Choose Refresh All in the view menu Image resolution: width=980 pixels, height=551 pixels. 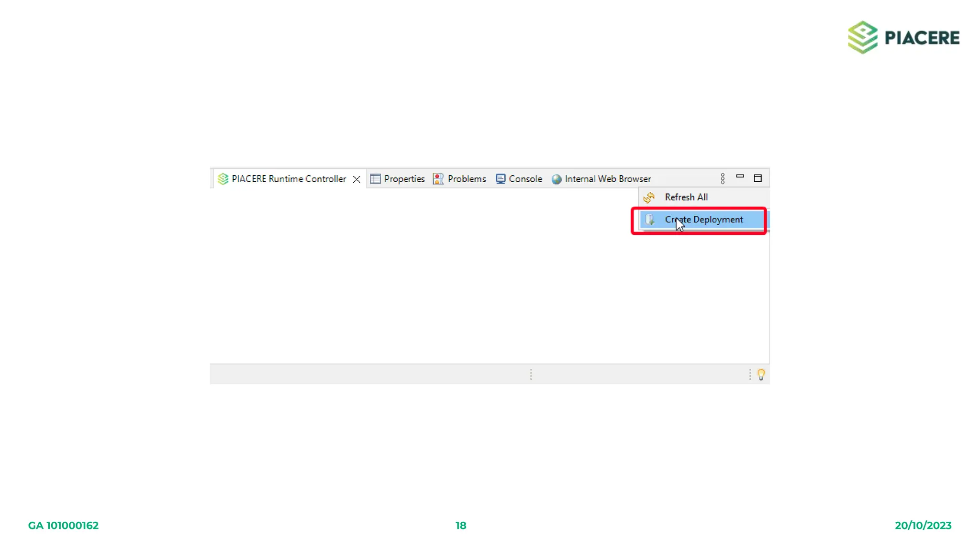[686, 197]
